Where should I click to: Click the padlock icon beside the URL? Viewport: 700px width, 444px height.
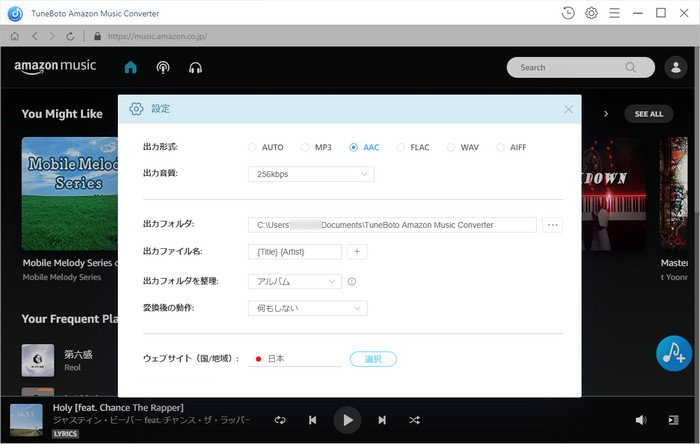(97, 36)
